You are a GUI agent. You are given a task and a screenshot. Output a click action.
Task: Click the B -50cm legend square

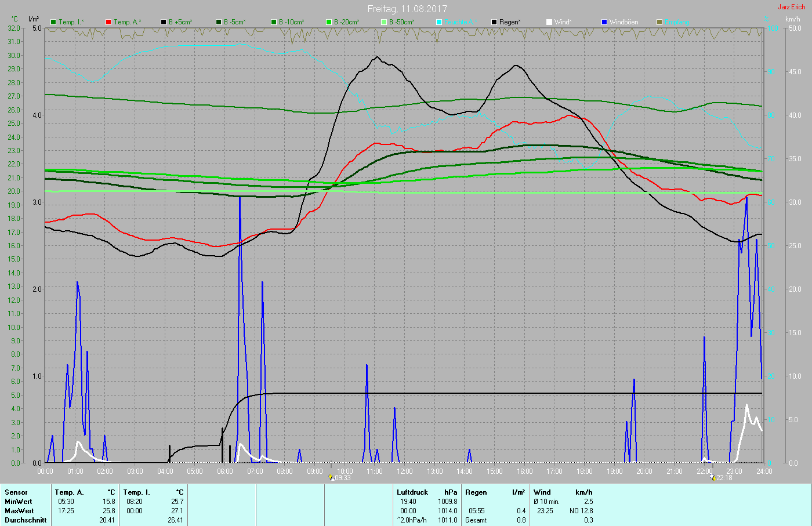(x=384, y=22)
